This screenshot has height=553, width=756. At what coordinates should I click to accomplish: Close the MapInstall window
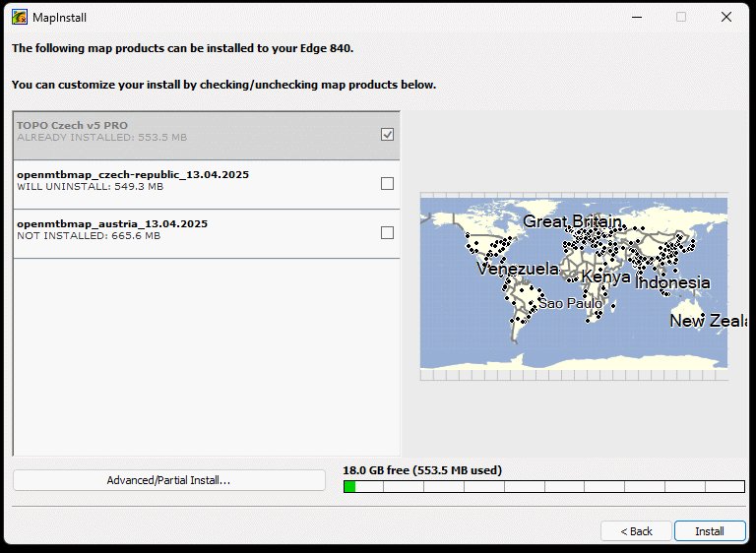pos(726,17)
